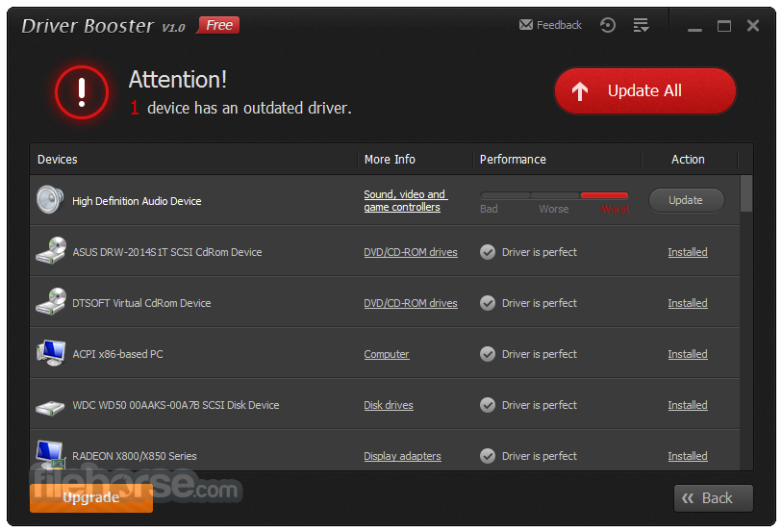Click the Upgrade orange button
This screenshot has width=782, height=532.
(91, 497)
